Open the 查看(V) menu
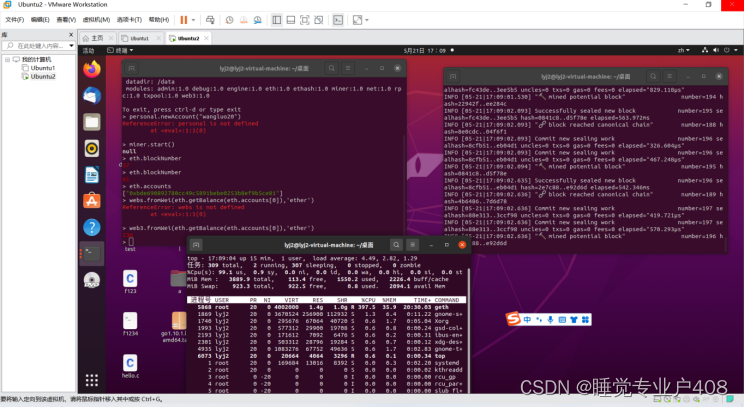 coord(66,20)
